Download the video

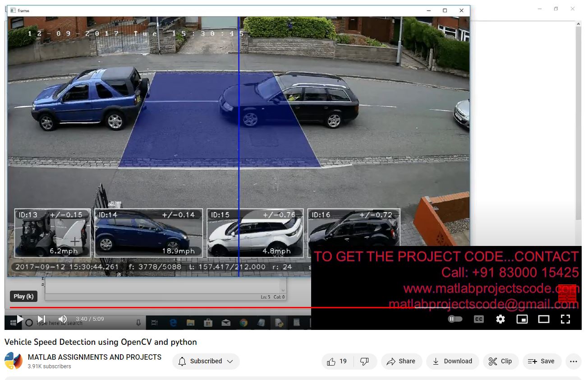coord(452,361)
